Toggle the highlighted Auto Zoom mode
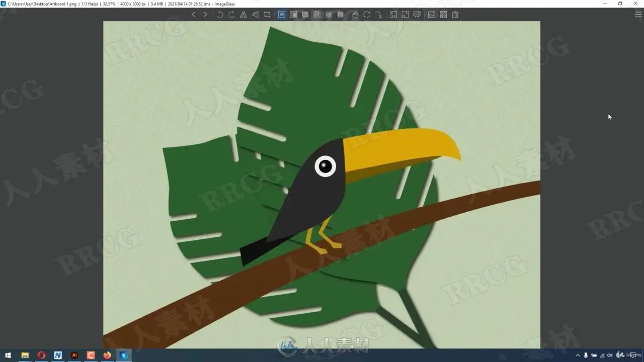 coord(281,15)
